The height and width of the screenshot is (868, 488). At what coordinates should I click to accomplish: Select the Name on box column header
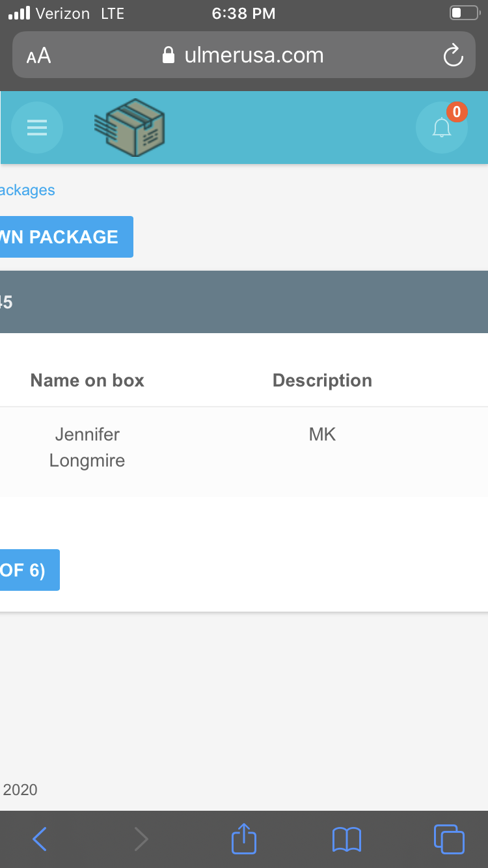(87, 381)
